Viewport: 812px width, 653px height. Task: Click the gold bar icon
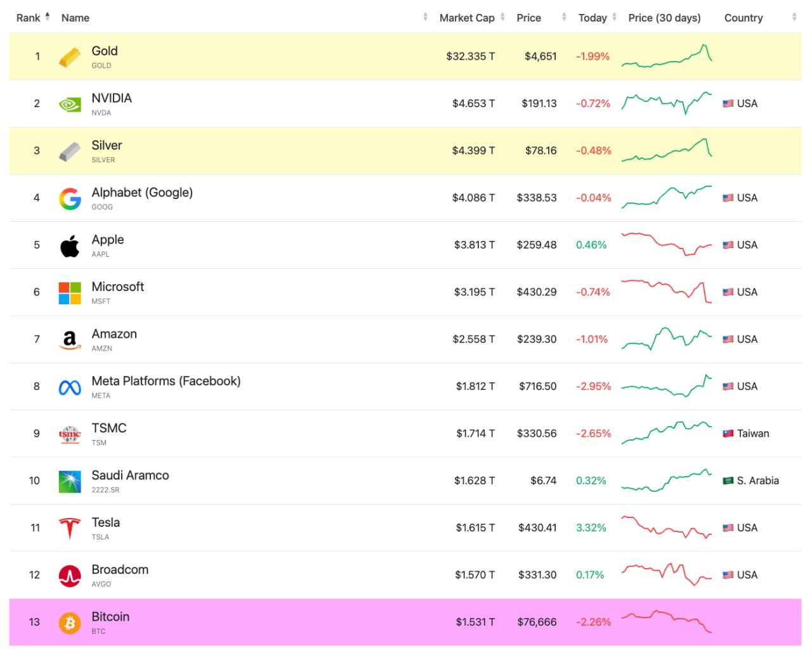(x=70, y=57)
